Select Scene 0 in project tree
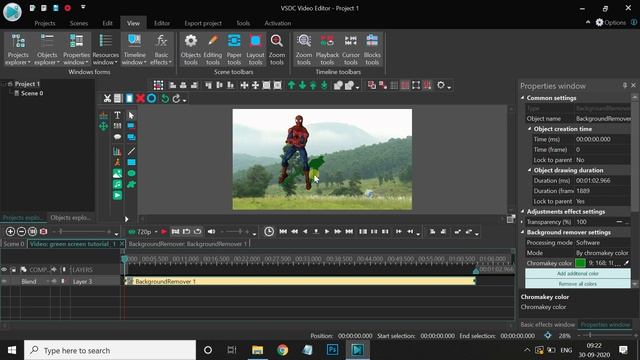The width and height of the screenshot is (640, 360). [32, 93]
